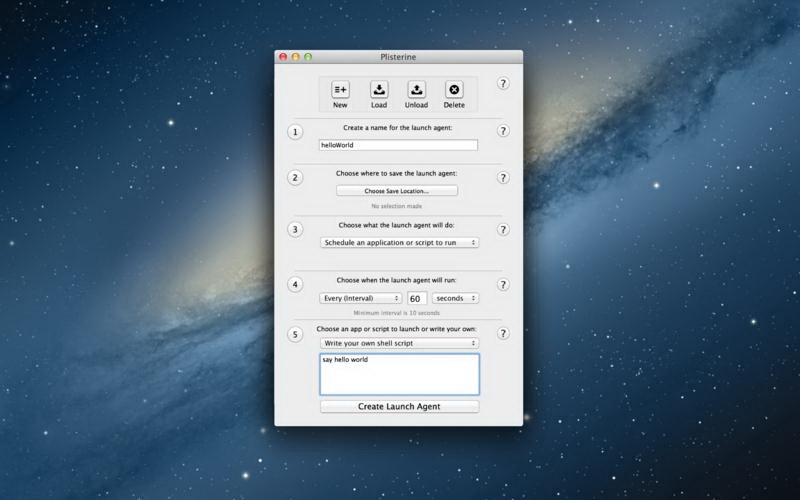This screenshot has width=800, height=500.
Task: Click the Plisterine window title bar
Action: pos(399,57)
